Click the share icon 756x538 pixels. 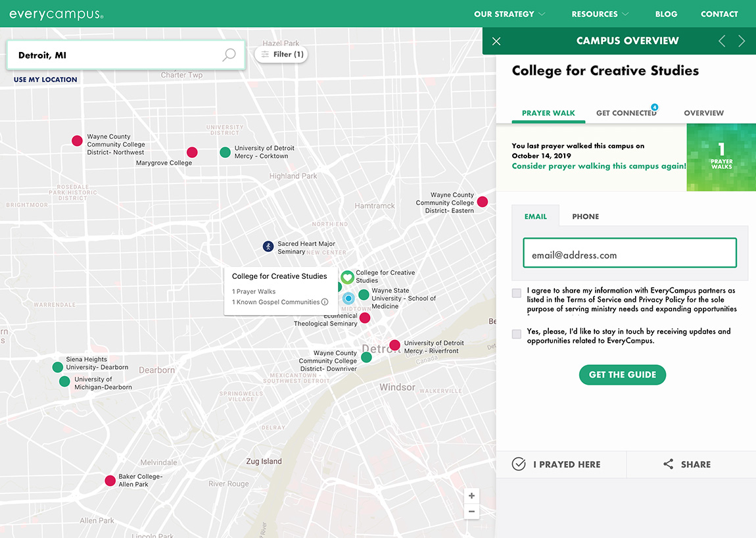point(669,464)
